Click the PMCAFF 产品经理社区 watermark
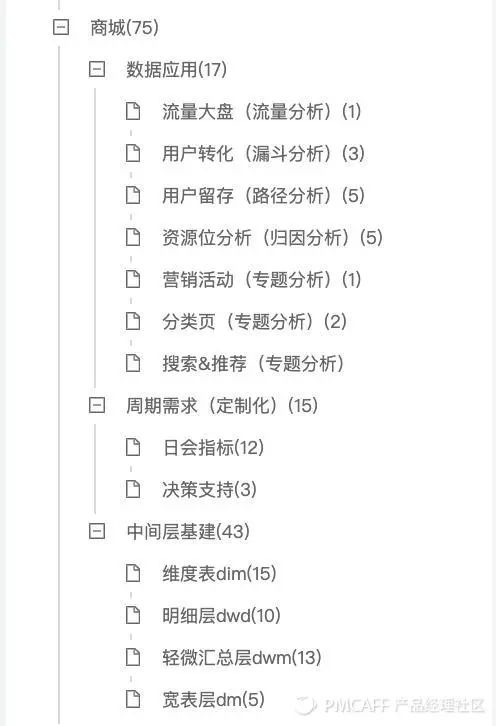 390,705
